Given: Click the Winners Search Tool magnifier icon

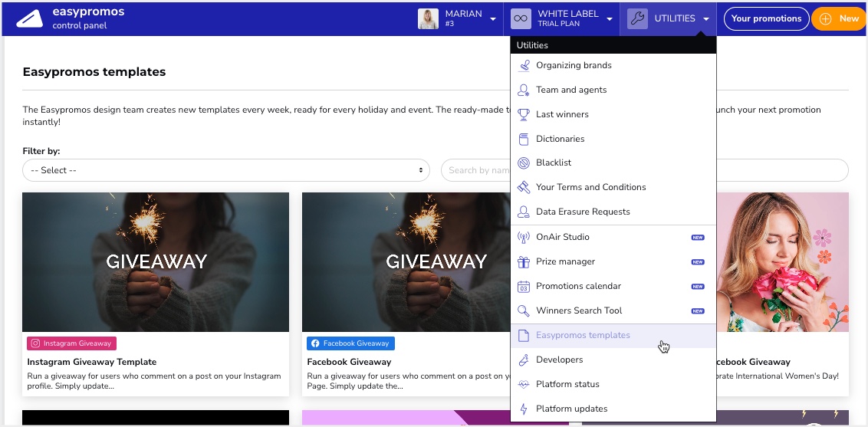Looking at the screenshot, I should pos(523,310).
